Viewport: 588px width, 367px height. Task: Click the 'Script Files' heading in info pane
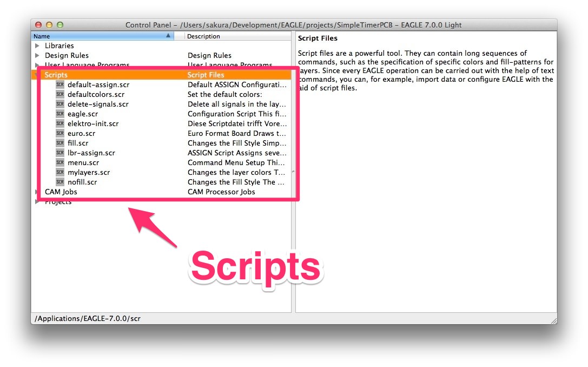coord(318,38)
